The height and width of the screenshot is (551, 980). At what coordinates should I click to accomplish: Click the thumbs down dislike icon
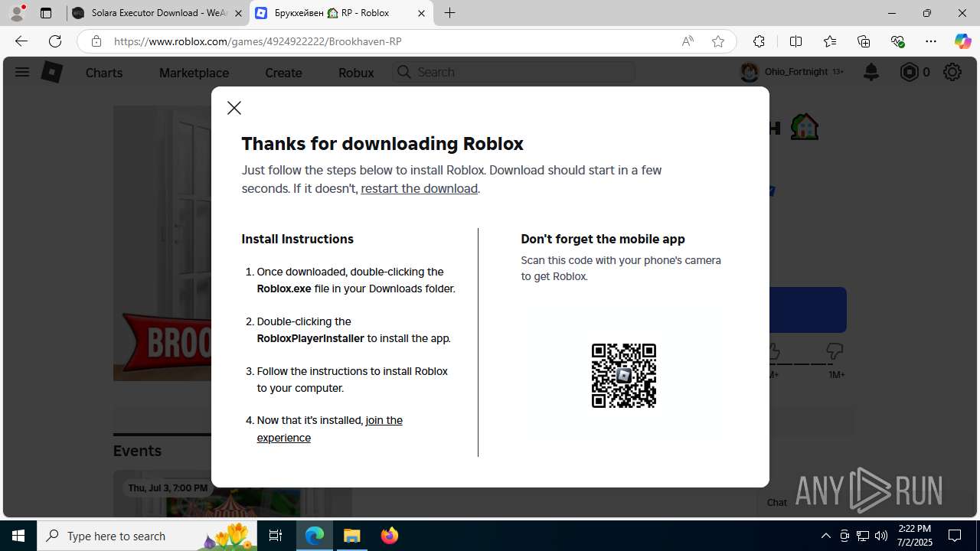[x=835, y=351]
